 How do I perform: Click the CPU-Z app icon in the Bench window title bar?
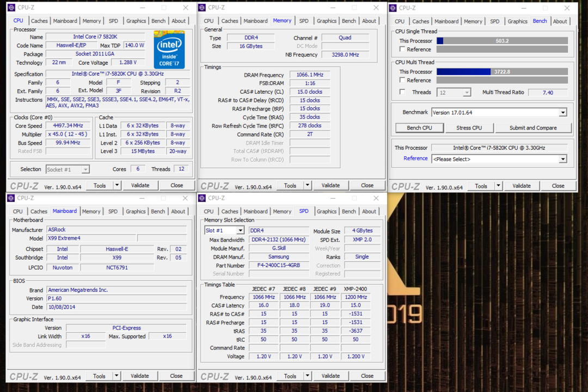[x=393, y=8]
